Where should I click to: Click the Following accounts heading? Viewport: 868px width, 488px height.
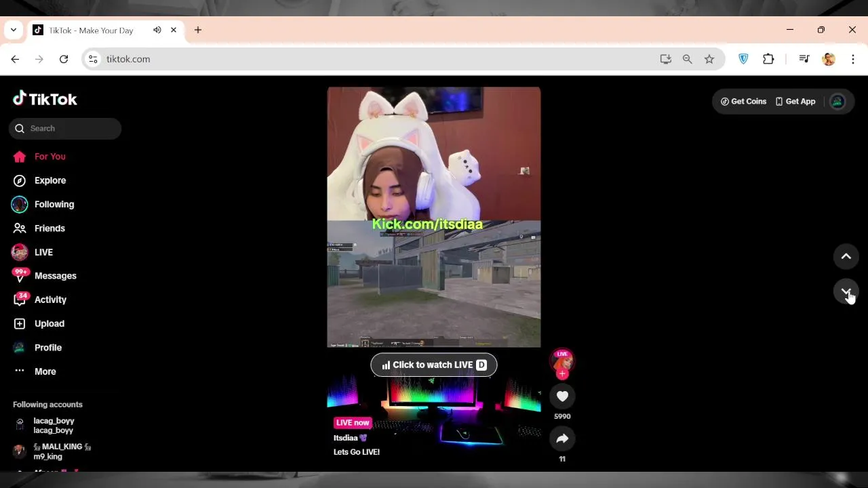[x=47, y=405]
